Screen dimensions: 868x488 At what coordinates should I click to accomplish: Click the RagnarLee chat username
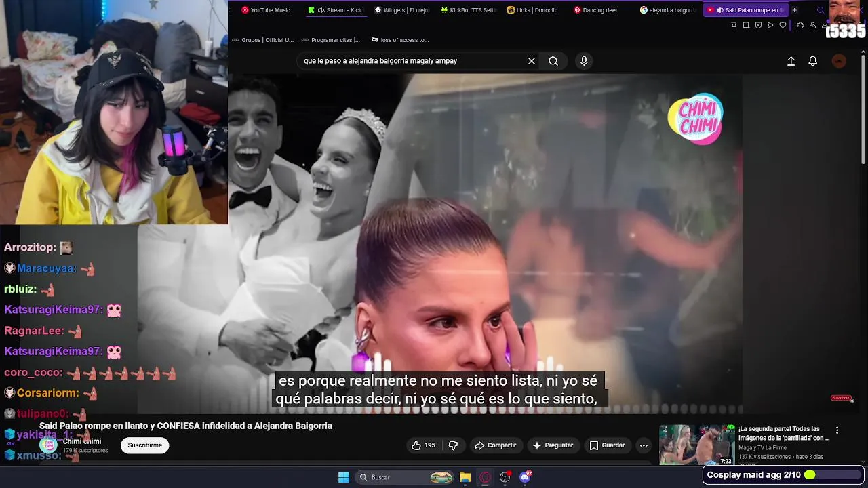click(x=34, y=331)
